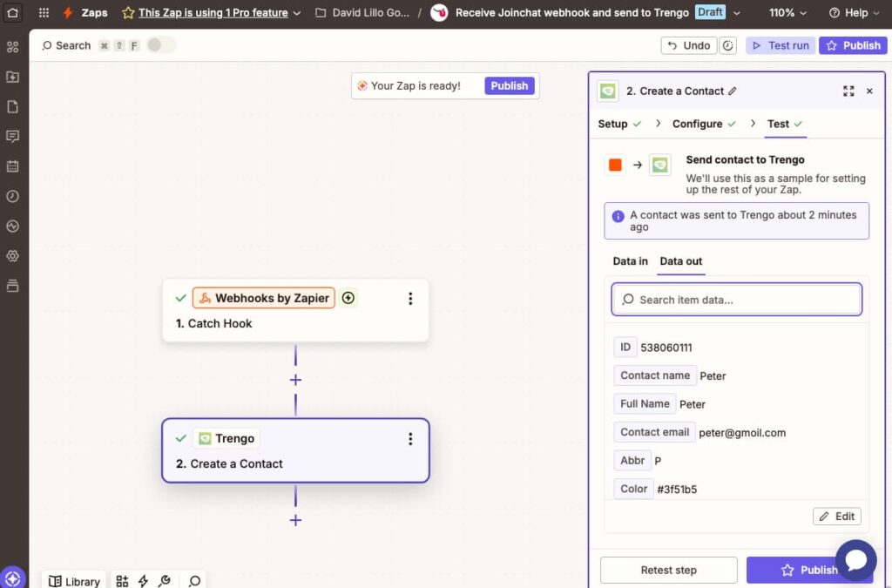Click the Trengo app icon in panel header

pyautogui.click(x=607, y=91)
